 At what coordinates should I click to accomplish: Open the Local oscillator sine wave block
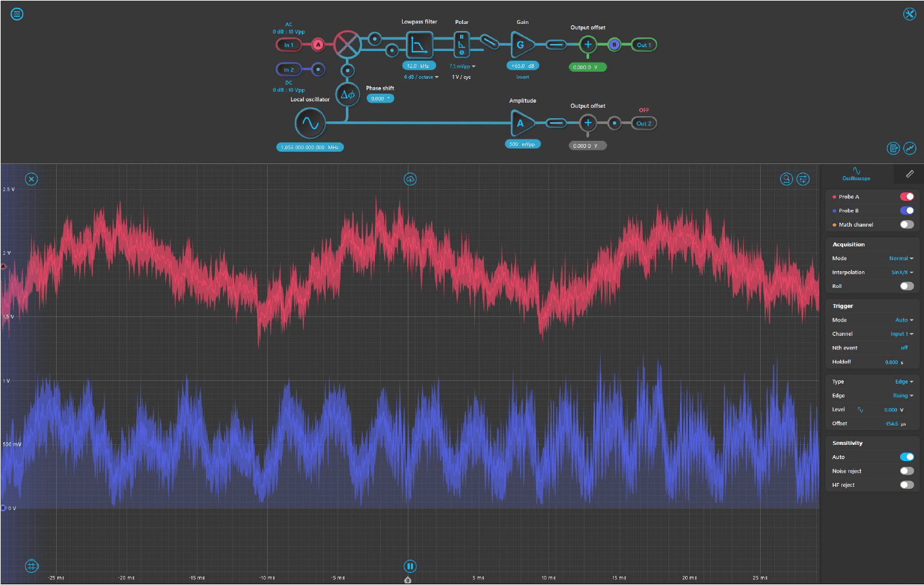tap(310, 123)
